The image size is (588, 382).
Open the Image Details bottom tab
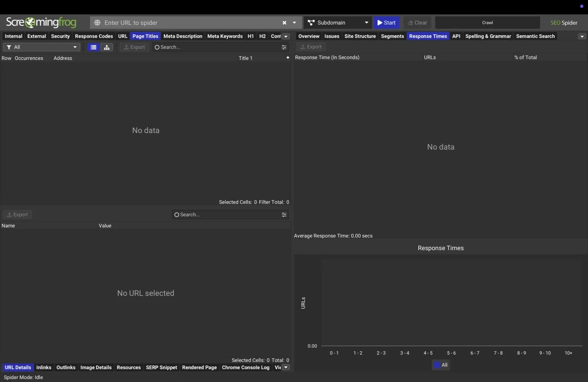click(x=96, y=368)
